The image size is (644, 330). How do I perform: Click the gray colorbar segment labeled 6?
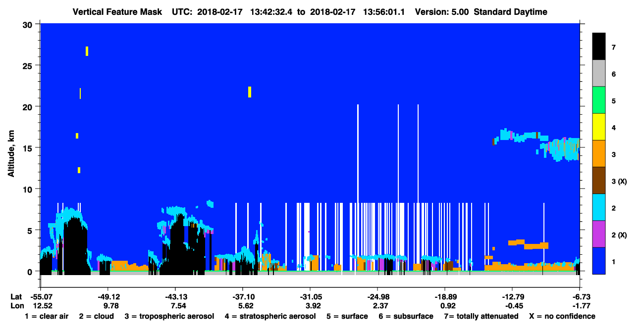[x=599, y=74]
